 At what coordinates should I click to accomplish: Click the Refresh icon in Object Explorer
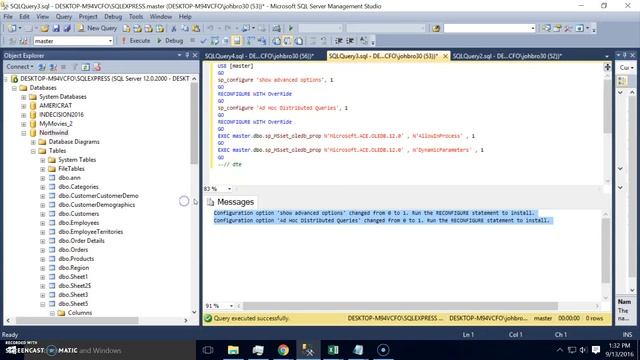click(x=85, y=67)
